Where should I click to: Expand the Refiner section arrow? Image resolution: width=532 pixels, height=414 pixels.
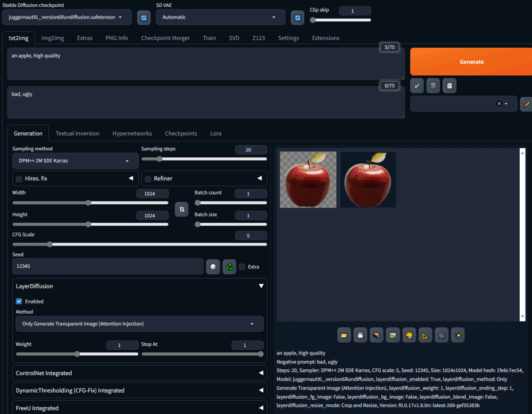click(x=259, y=178)
